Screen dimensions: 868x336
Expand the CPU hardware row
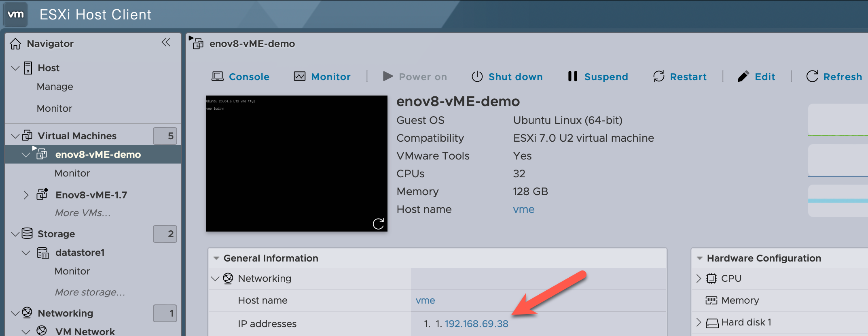point(699,279)
